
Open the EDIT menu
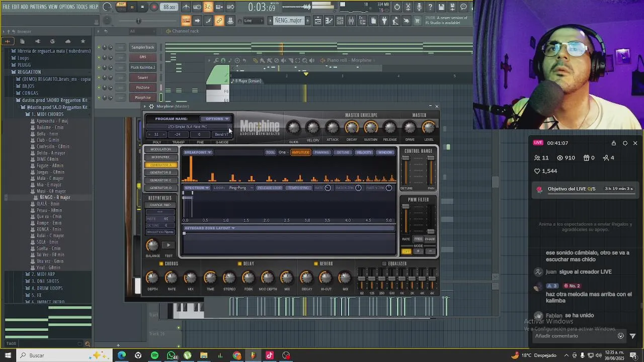coord(16,7)
